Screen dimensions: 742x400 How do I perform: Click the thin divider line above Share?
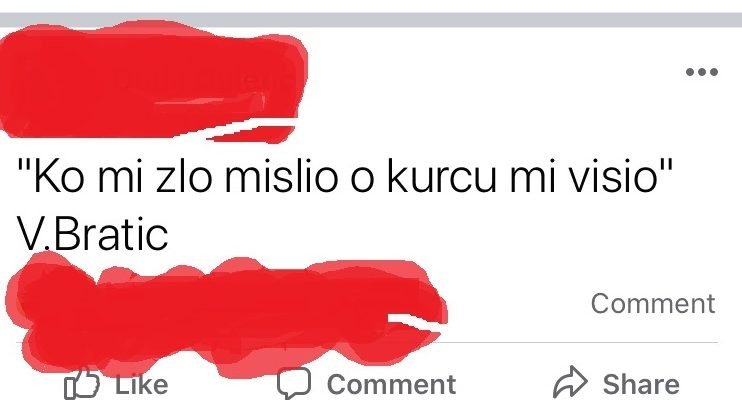[x=581, y=342]
